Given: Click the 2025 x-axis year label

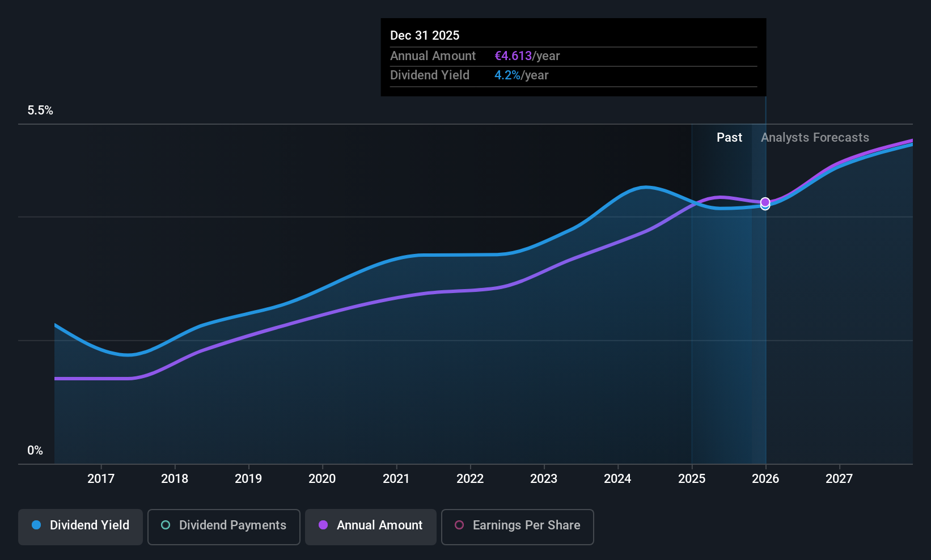Looking at the screenshot, I should (x=692, y=478).
